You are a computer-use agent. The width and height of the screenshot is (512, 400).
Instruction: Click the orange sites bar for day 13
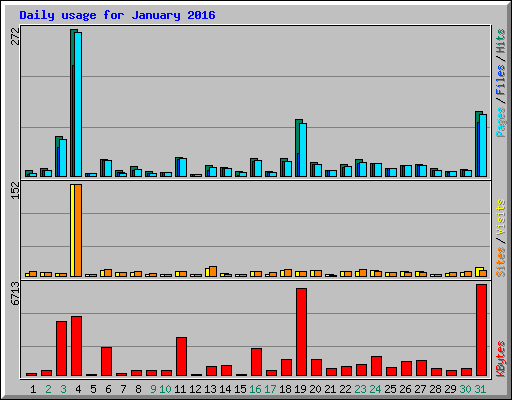(213, 271)
